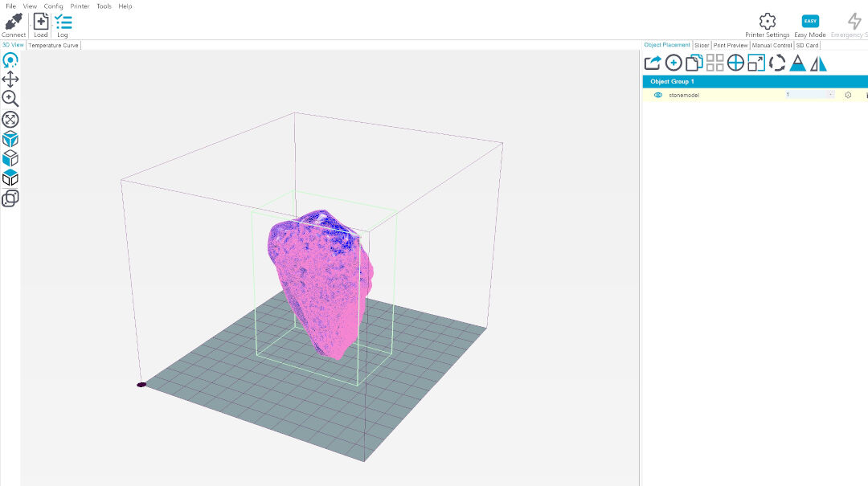Switch to the Print Preview tab
Screen dimensions: 868x486
[x=730, y=46]
